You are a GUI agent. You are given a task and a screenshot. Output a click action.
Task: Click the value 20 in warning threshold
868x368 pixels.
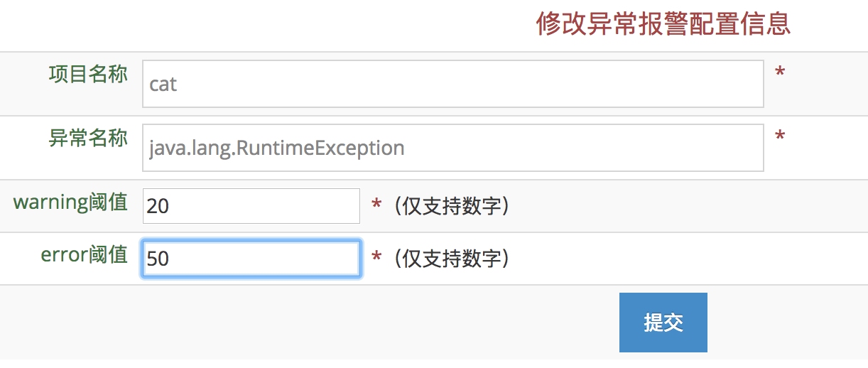click(x=158, y=206)
